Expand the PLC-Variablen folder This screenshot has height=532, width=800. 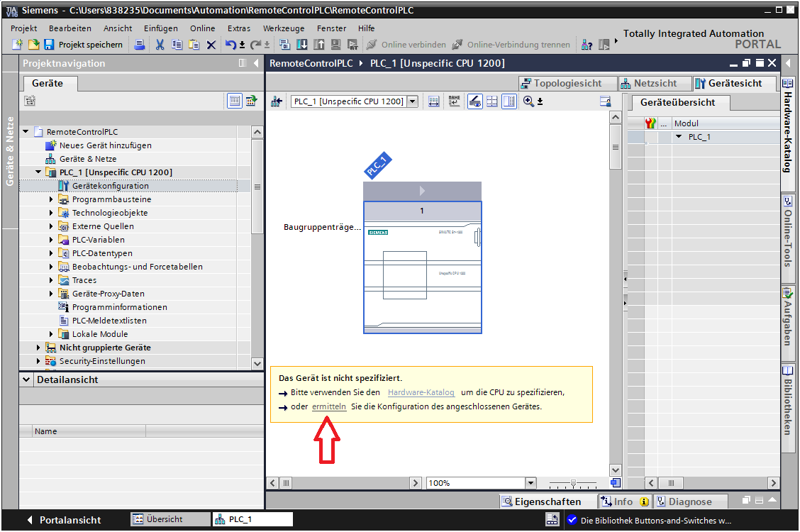[51, 239]
